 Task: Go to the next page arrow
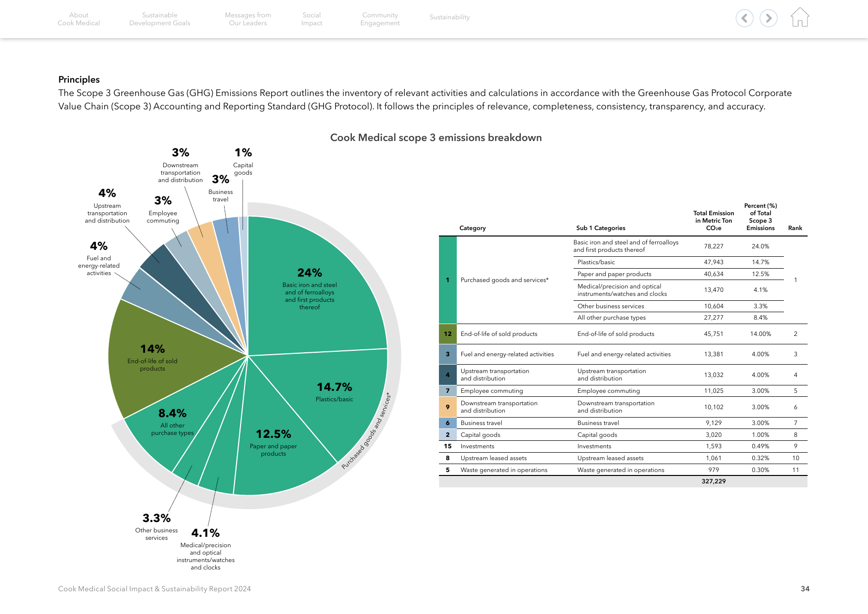pyautogui.click(x=769, y=18)
